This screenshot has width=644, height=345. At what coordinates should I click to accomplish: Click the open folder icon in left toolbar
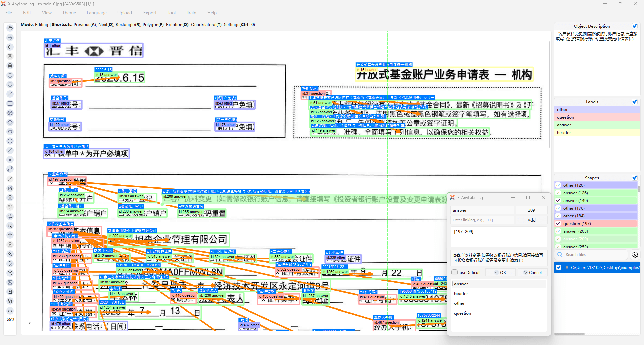pos(10,28)
